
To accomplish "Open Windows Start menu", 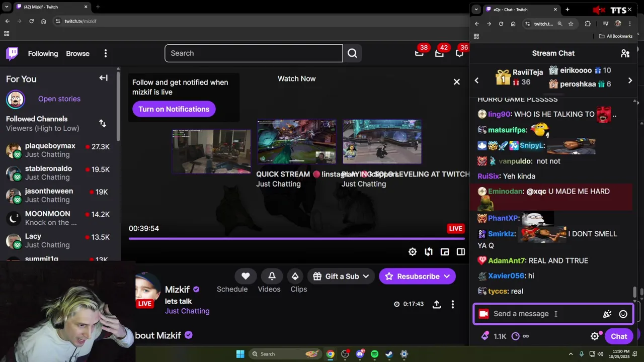I will pyautogui.click(x=240, y=354).
